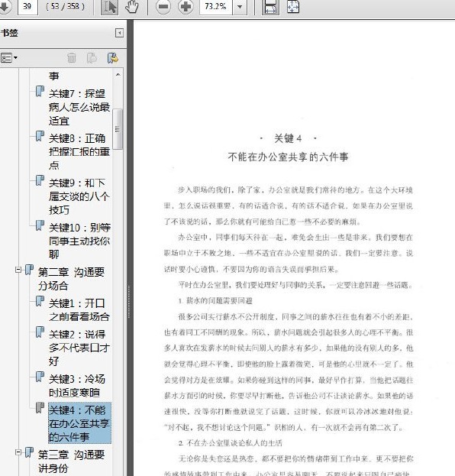Click the 73.2% zoom value field

(x=216, y=7)
